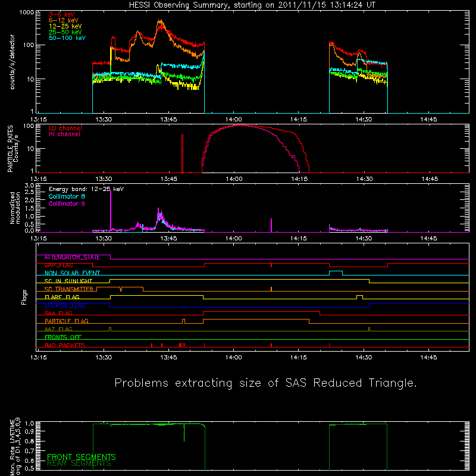Click the 6-12 keV peak near 13:43
The width and height of the screenshot is (476, 476).
[x=161, y=22]
